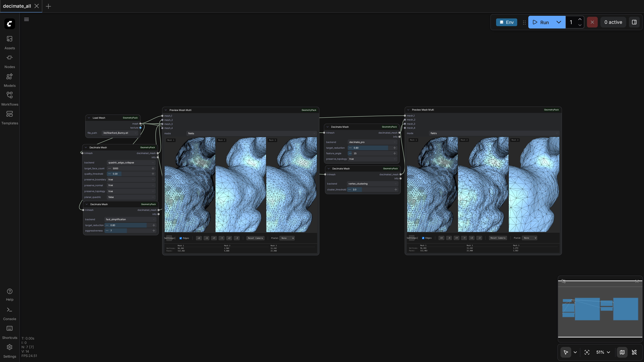Click the 0 active queue button
Screen dimensions: 644x362
(613, 22)
